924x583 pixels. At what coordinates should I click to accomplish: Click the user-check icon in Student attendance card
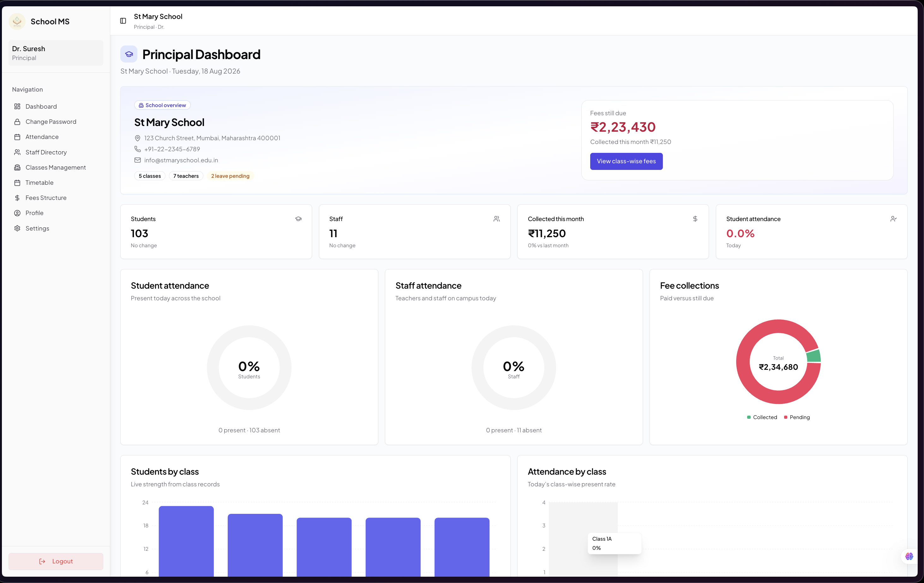(x=893, y=219)
